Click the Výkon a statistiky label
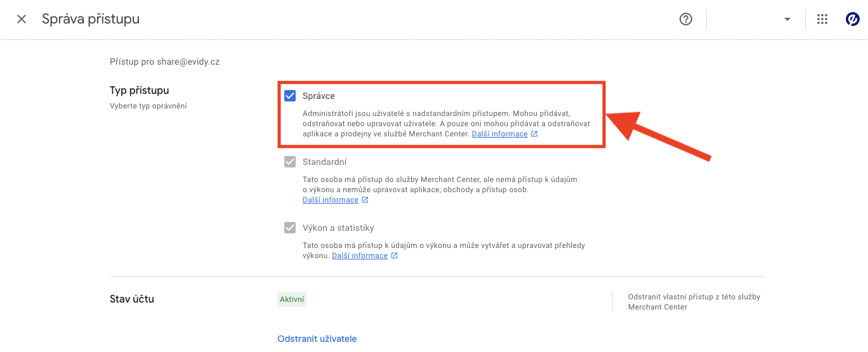Screen dimensions: 868x352 coord(338,228)
